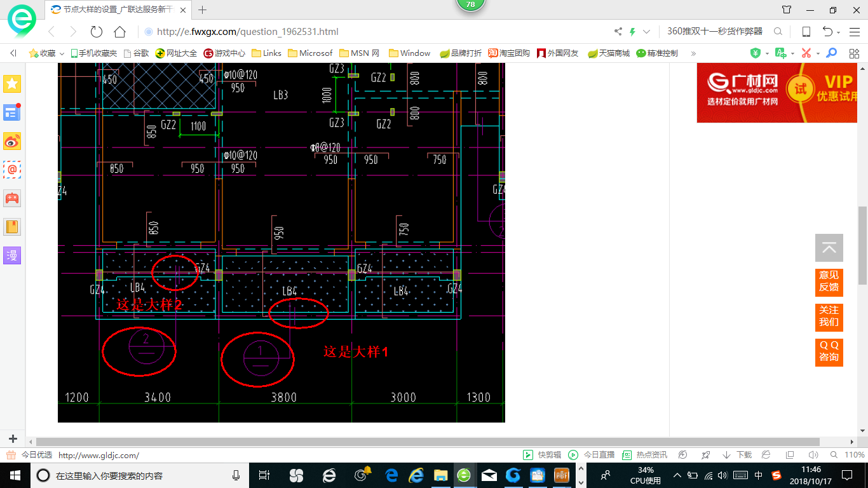Open the 手机收藏夹 bookmark

pos(93,53)
